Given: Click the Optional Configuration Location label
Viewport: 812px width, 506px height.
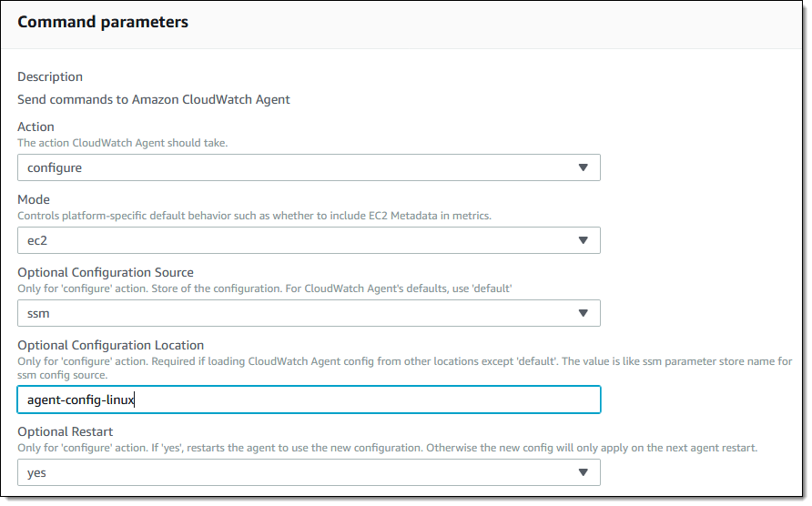Looking at the screenshot, I should (110, 345).
